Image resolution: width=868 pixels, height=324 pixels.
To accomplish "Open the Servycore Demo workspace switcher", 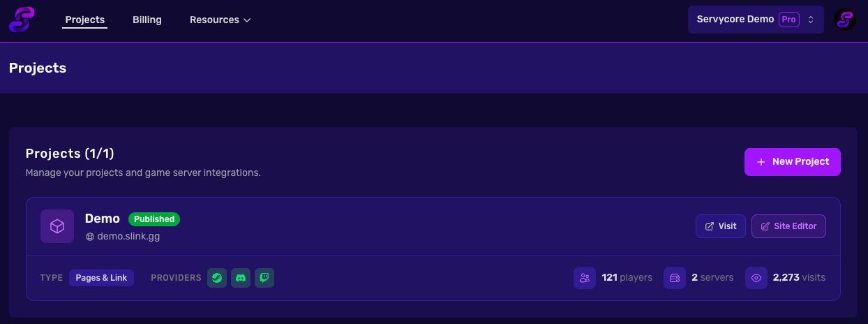I will point(756,20).
